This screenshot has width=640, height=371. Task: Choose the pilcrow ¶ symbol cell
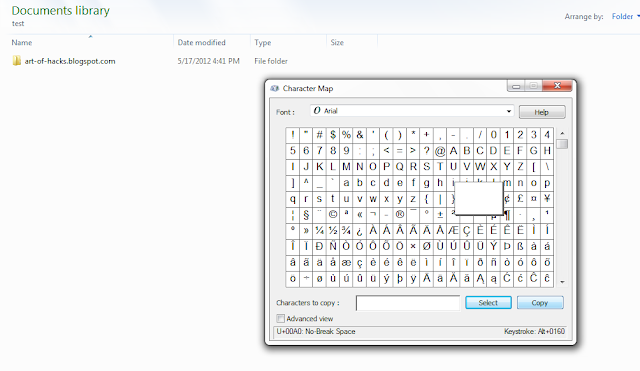pos(507,215)
